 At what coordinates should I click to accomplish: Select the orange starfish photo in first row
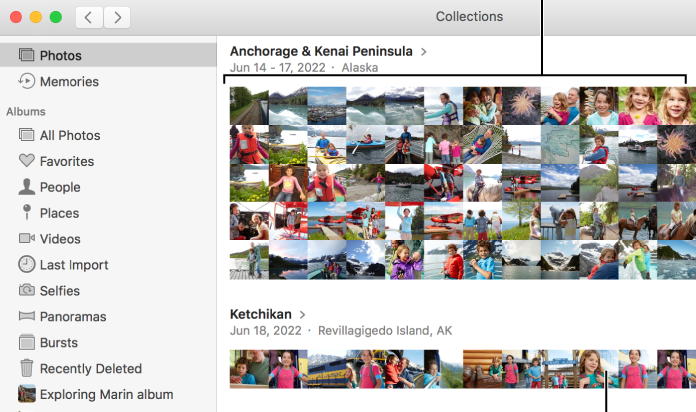[x=521, y=106]
